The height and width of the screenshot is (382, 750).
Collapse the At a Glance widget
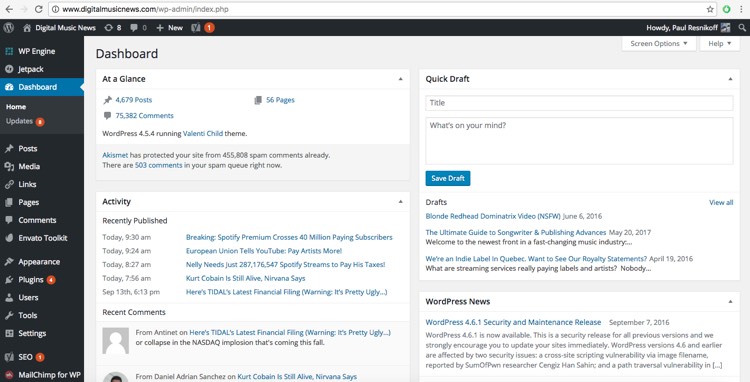tap(400, 79)
